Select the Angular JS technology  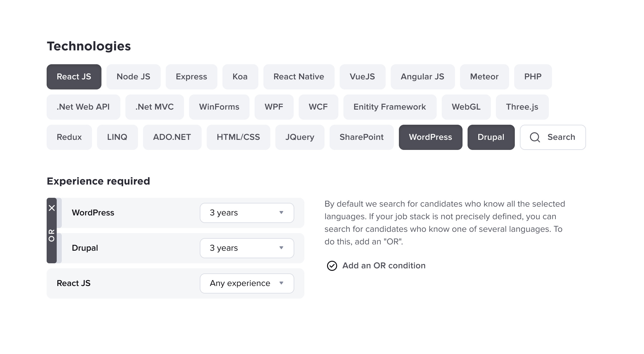click(x=423, y=77)
